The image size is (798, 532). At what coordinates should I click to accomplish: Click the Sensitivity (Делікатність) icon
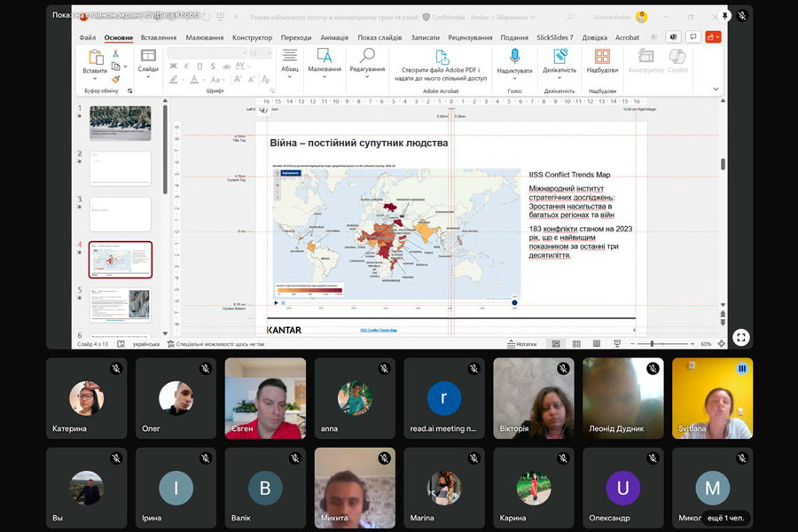click(559, 58)
